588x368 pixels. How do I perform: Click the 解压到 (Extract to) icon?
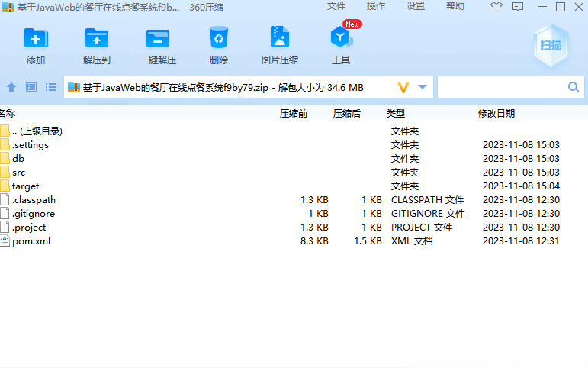97,38
